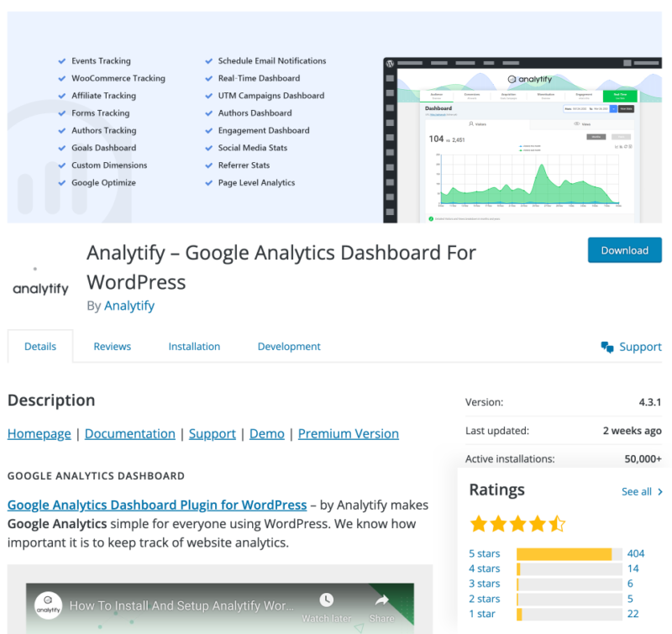Click the 50,000+ installations value

643,458
